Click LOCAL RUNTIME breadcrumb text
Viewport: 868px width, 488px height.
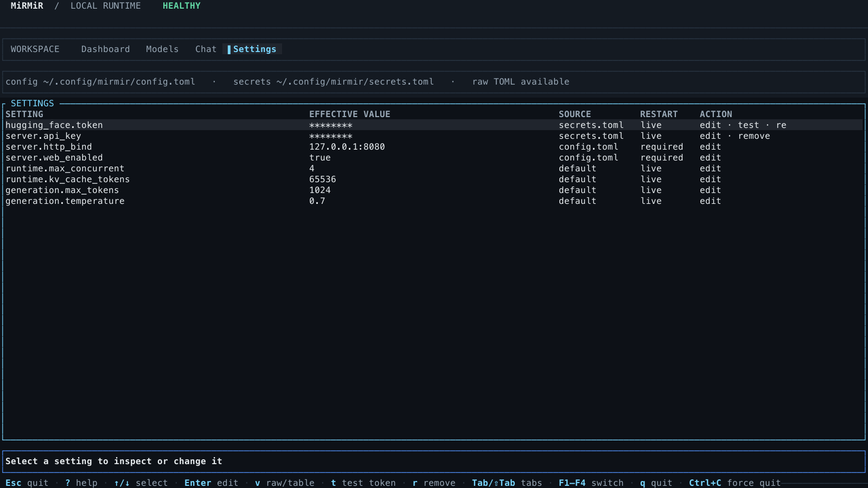pos(106,6)
